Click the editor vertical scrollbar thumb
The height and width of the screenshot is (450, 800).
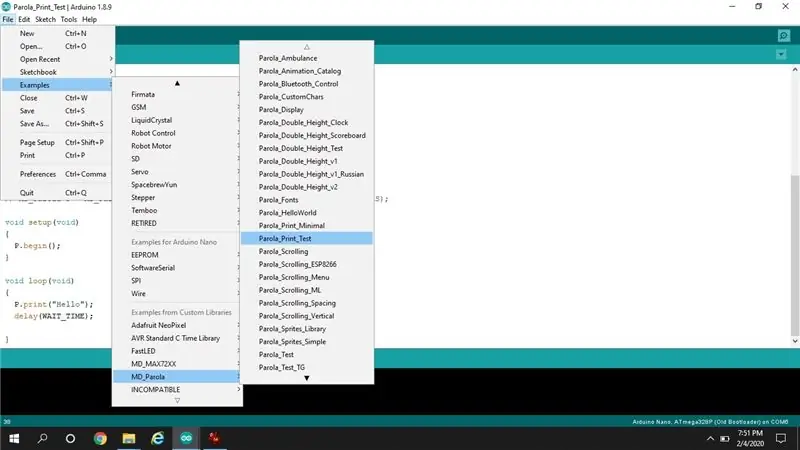point(795,255)
